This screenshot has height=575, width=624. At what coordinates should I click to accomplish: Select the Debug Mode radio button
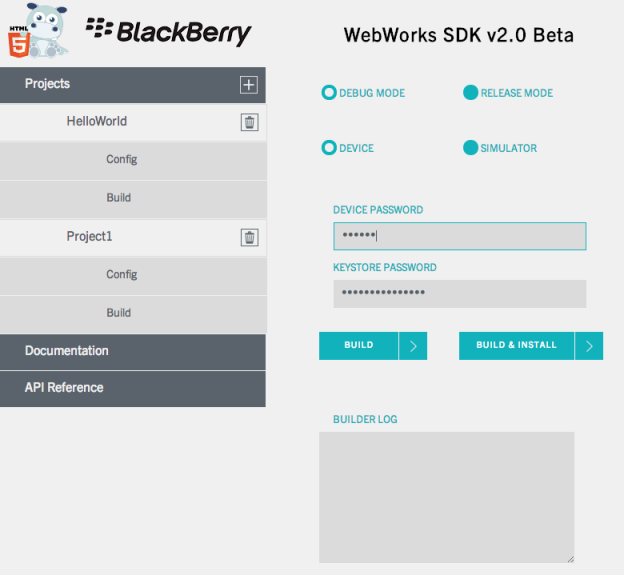[x=329, y=92]
